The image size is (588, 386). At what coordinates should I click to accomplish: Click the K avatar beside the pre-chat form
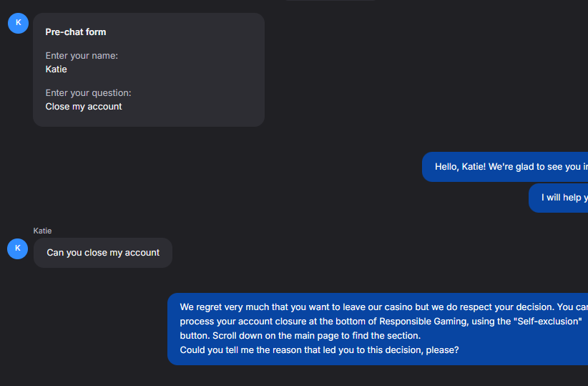tap(18, 23)
